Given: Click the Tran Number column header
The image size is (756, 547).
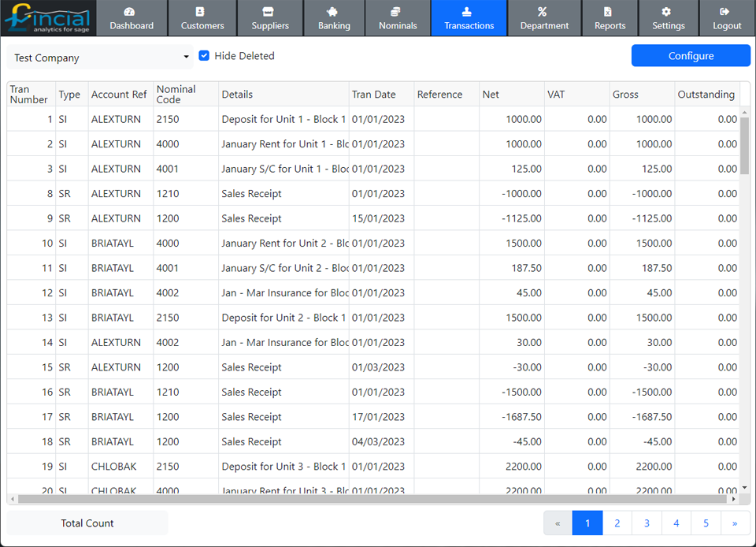Looking at the screenshot, I should click(31, 94).
